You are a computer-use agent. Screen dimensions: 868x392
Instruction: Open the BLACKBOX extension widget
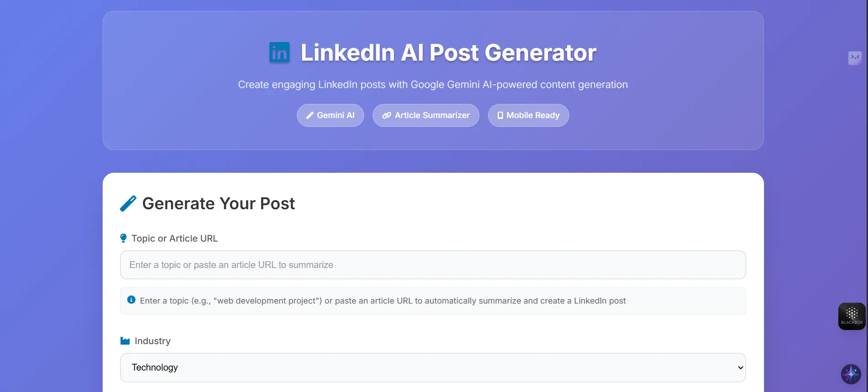[852, 316]
